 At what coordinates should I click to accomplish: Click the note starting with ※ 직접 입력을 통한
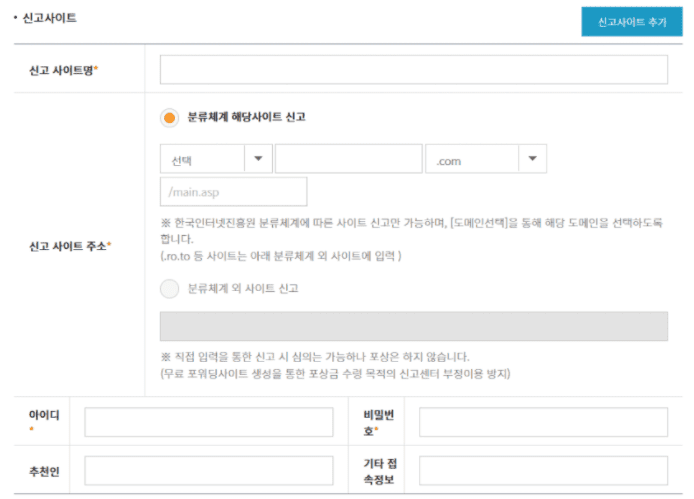click(x=315, y=357)
